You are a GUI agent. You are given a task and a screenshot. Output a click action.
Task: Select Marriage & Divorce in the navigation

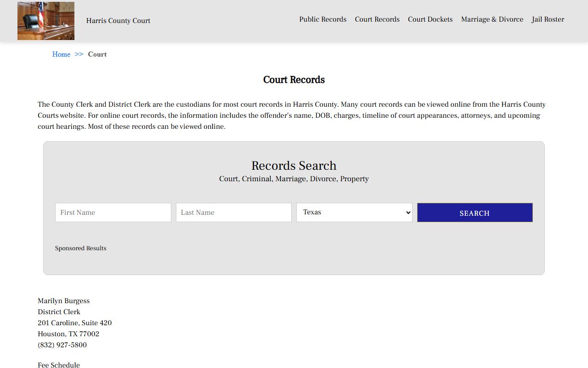coord(492,19)
